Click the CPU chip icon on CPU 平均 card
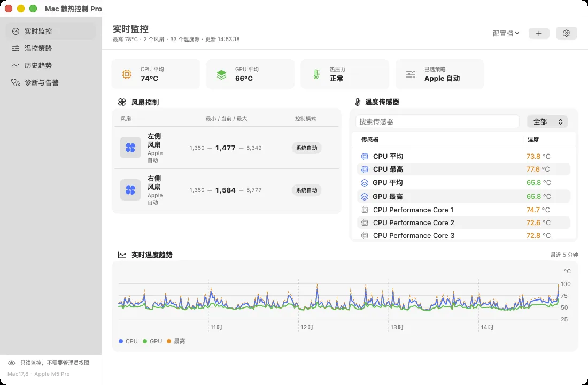588x385 pixels. pyautogui.click(x=127, y=74)
